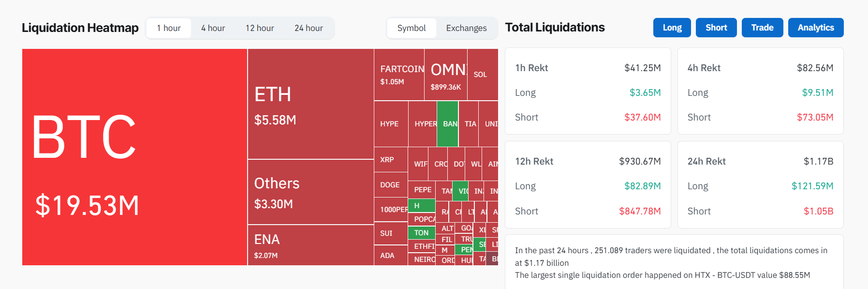This screenshot has height=289, width=868.
Task: Toggle heatmap view to Symbol
Action: tap(412, 28)
